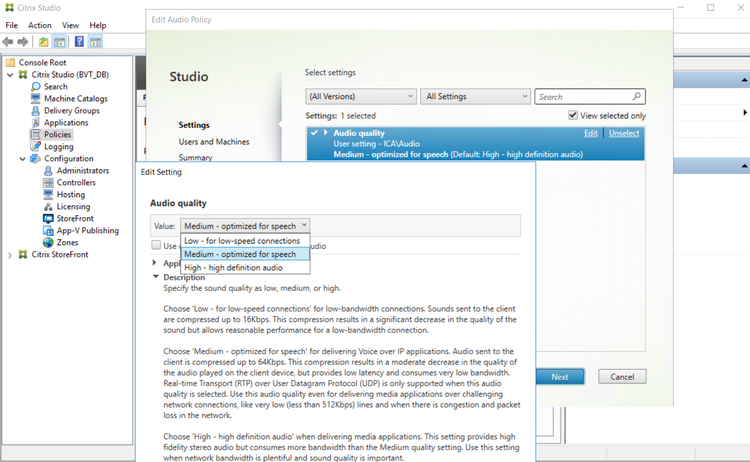
Task: Open the View menu
Action: [70, 25]
